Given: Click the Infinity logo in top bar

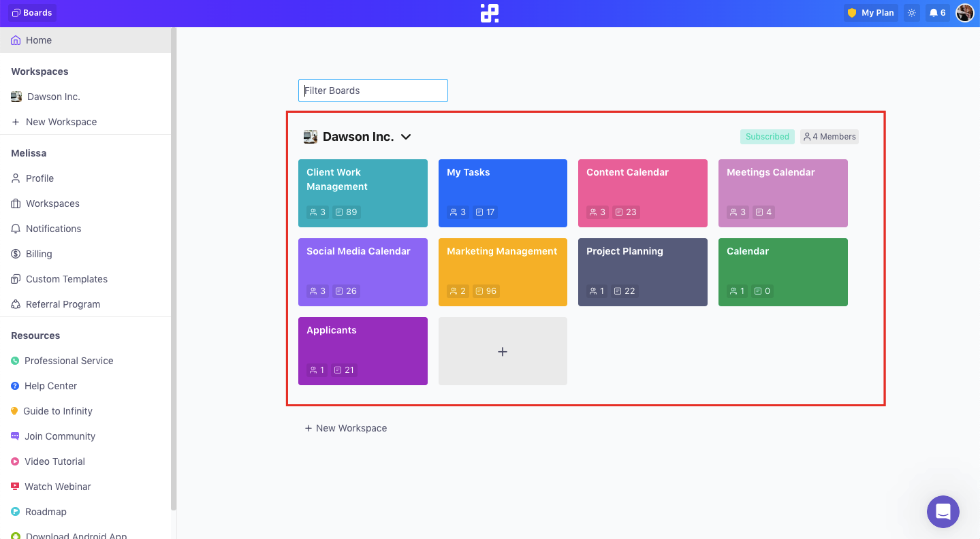Looking at the screenshot, I should 489,13.
